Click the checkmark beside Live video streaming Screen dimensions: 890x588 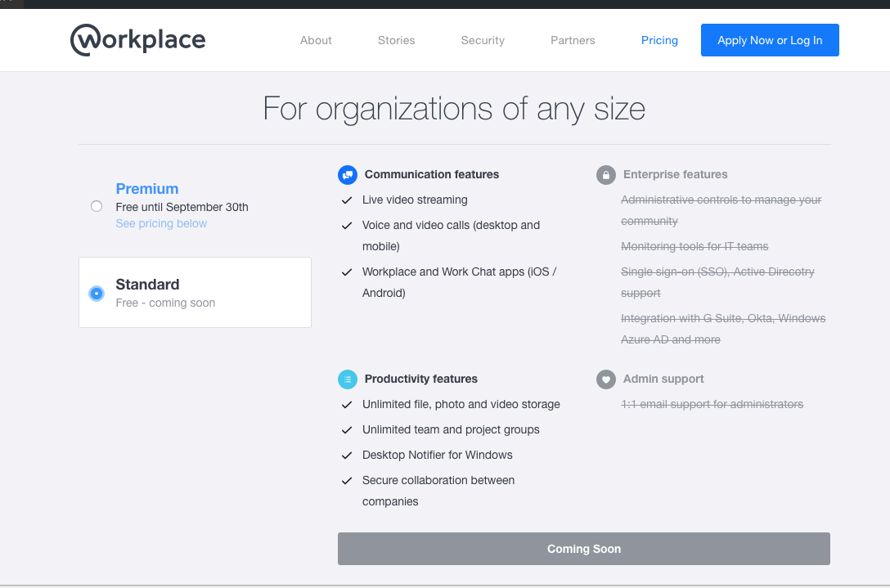pyautogui.click(x=347, y=200)
